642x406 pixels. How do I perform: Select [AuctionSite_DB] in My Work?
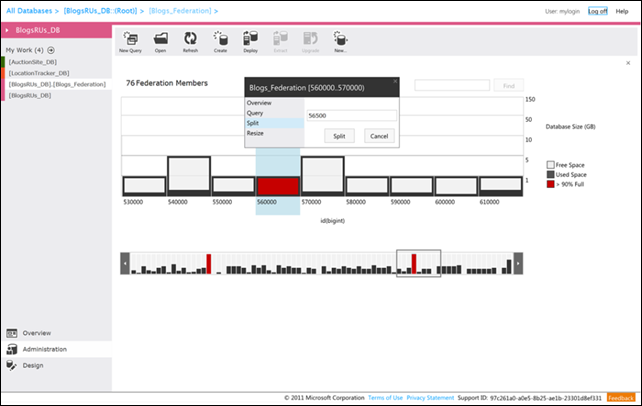pyautogui.click(x=33, y=62)
